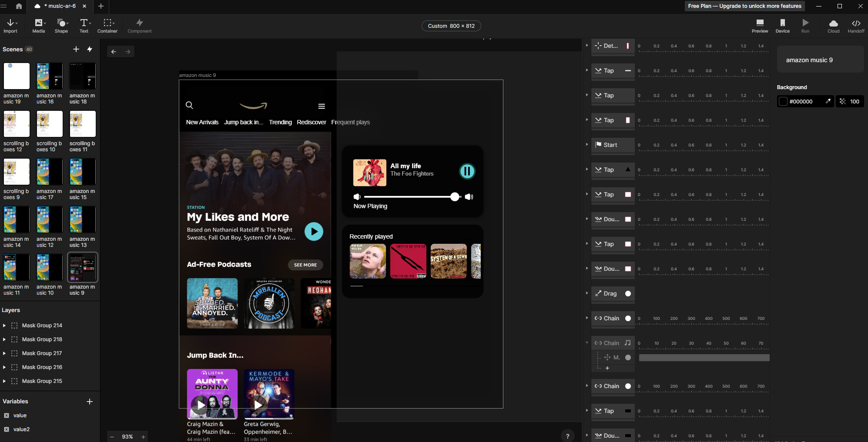Expand the Start trigger row
This screenshot has width=868, height=442.
coord(587,144)
